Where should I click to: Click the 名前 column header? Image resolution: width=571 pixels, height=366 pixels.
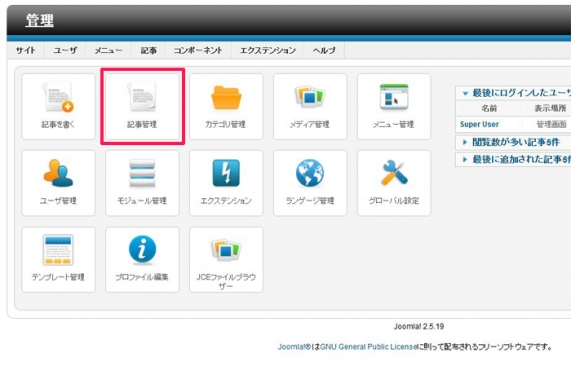(489, 108)
